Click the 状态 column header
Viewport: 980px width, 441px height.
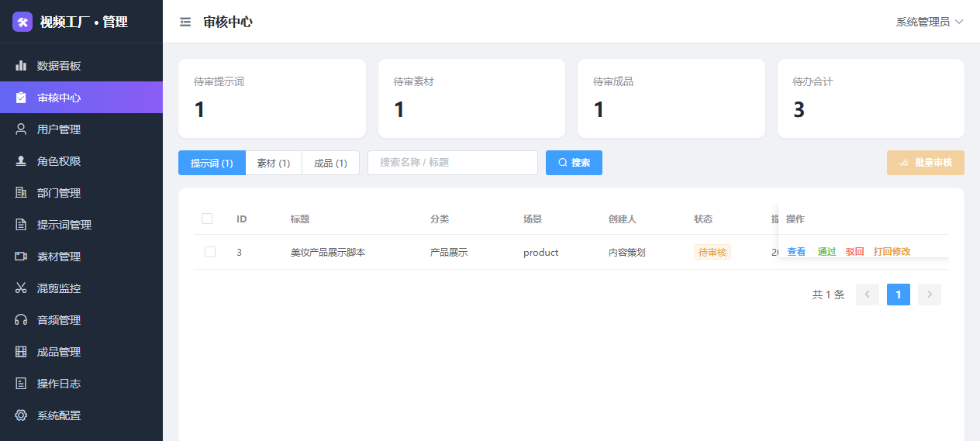[703, 219]
